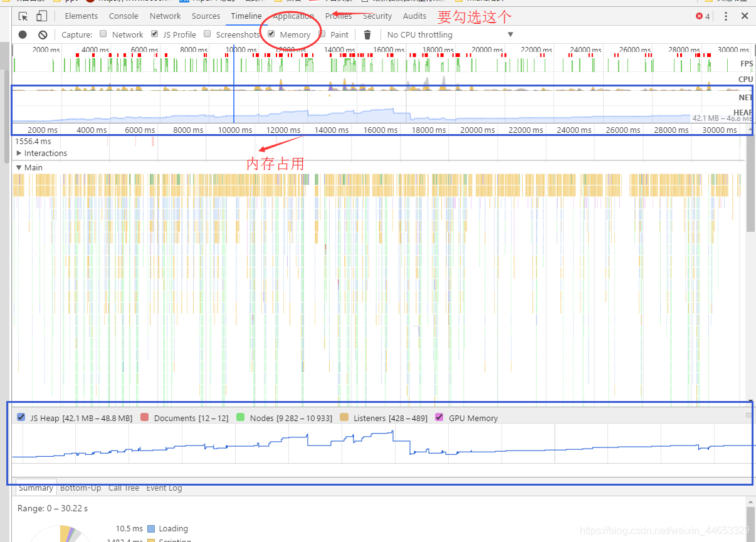756x542 pixels.
Task: Open the No CPU throttling dropdown
Action: [450, 35]
